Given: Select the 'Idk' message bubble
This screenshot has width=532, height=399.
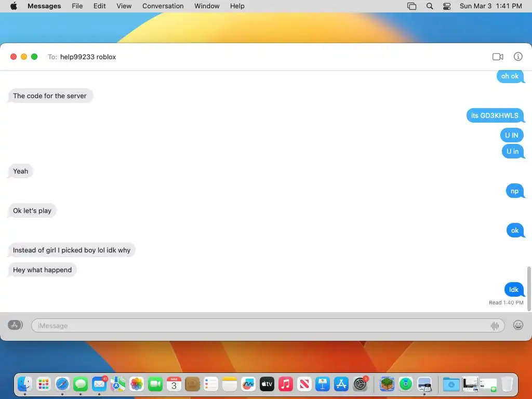Looking at the screenshot, I should point(514,290).
